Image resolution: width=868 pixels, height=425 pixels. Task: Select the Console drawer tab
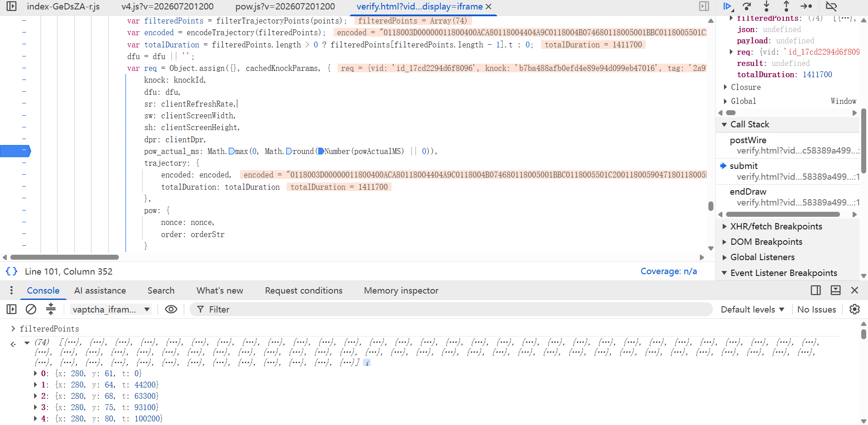point(43,290)
